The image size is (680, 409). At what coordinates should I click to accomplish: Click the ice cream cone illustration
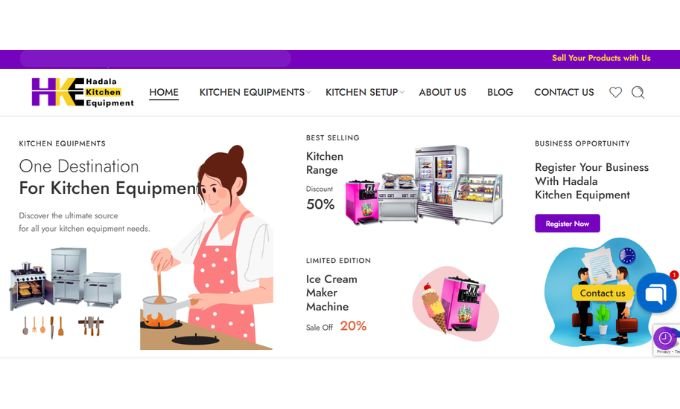coord(434,307)
